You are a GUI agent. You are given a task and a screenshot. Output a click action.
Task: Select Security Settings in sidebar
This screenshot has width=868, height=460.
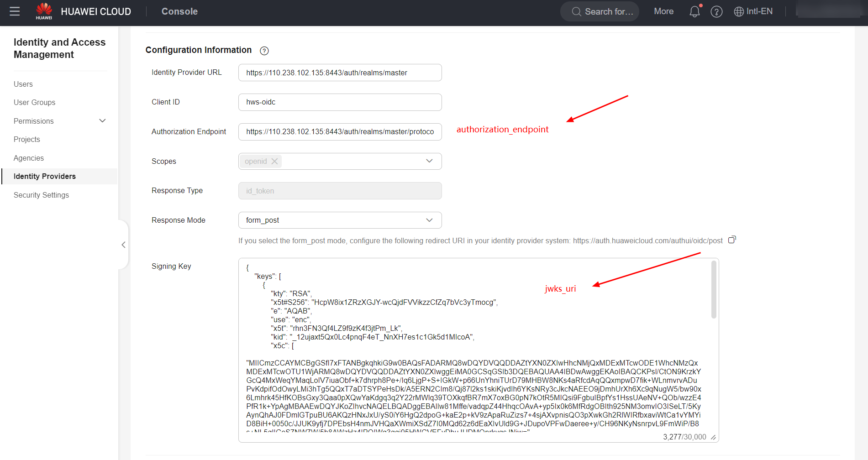pos(41,195)
